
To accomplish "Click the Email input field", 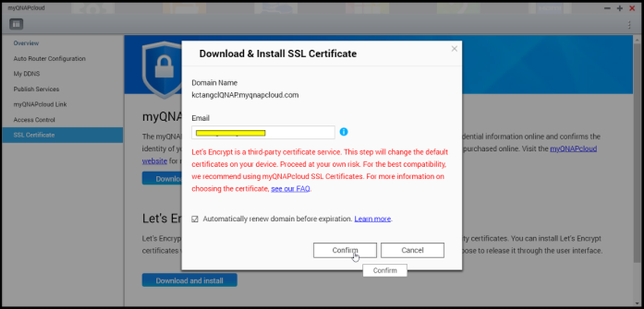I will point(263,132).
